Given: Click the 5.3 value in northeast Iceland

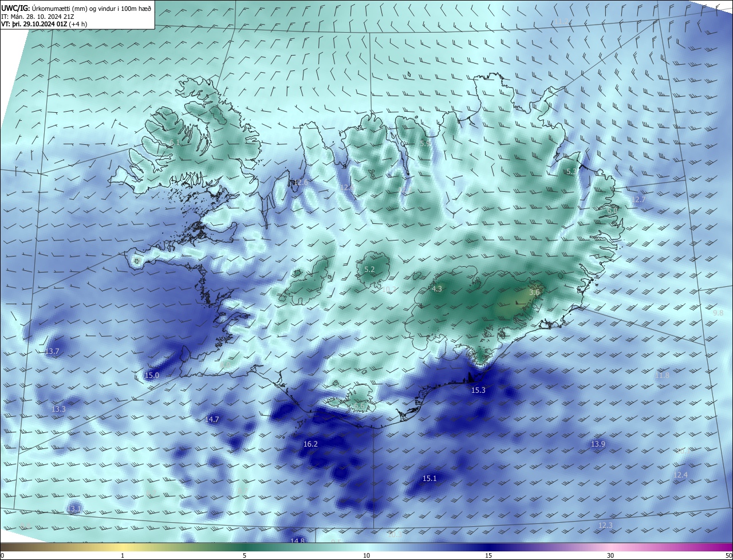Looking at the screenshot, I should point(572,171).
